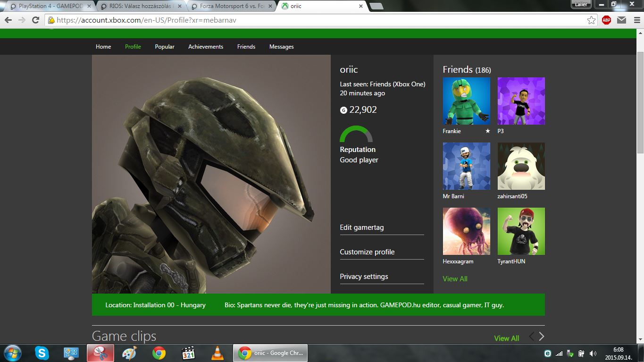Show next game clips with right arrow
This screenshot has width=644, height=362.
click(541, 337)
